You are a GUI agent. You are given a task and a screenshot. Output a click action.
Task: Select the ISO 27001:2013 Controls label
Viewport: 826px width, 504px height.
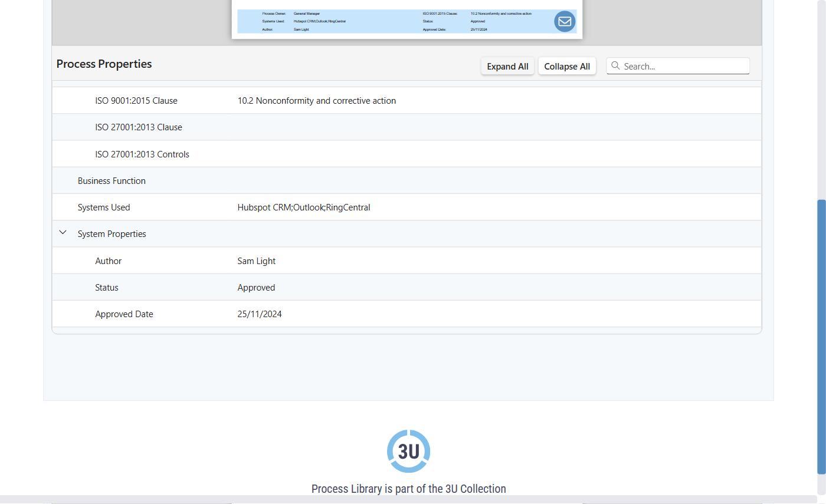(142, 154)
